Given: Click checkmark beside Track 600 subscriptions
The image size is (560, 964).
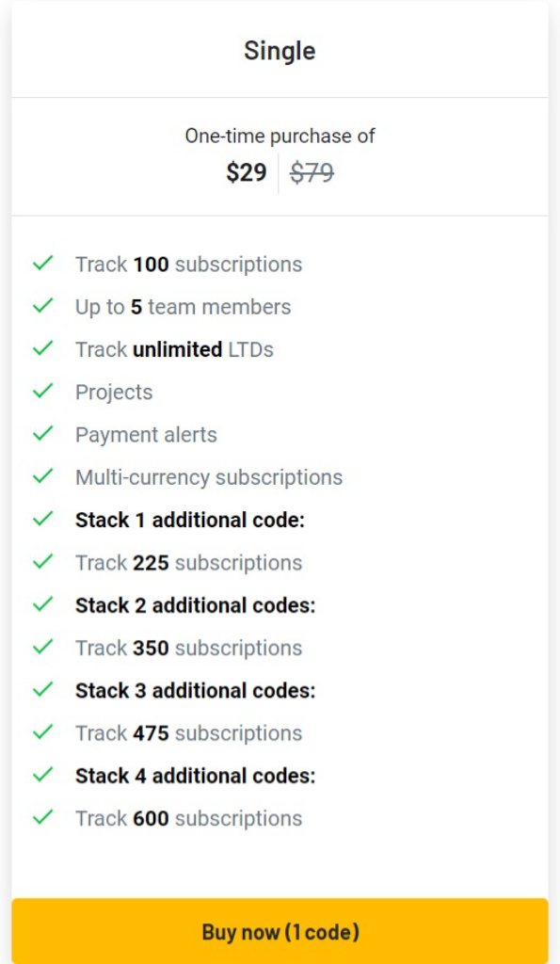Looking at the screenshot, I should pyautogui.click(x=43, y=817).
